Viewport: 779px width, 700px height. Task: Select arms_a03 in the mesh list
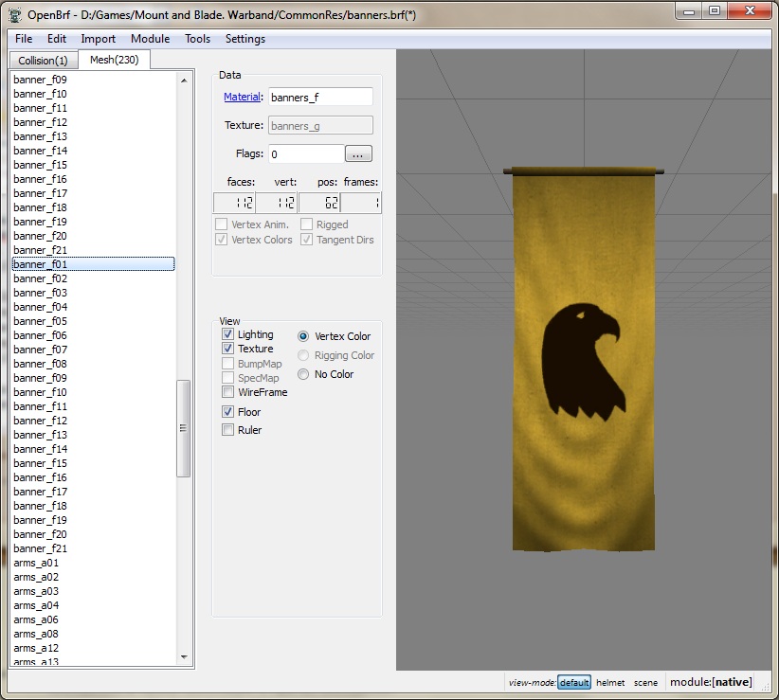pos(94,591)
